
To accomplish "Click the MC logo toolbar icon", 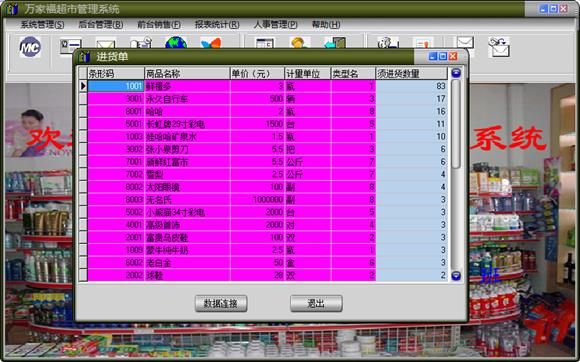I will click(x=30, y=47).
